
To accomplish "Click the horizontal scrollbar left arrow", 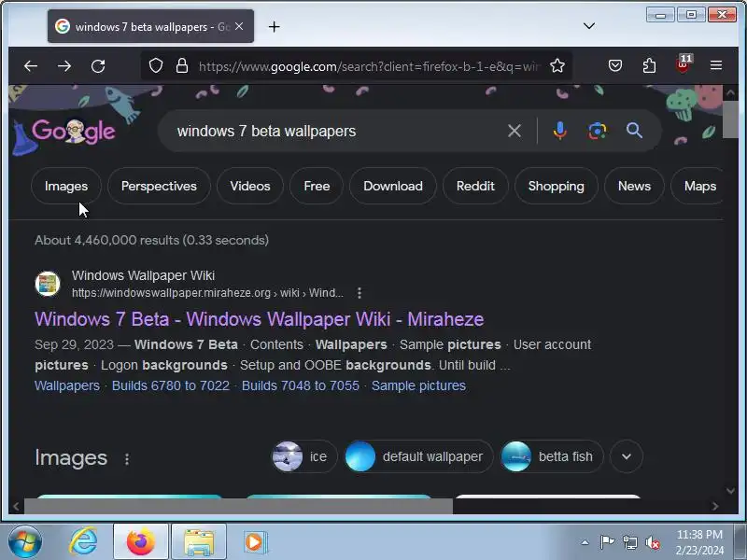I will point(16,506).
